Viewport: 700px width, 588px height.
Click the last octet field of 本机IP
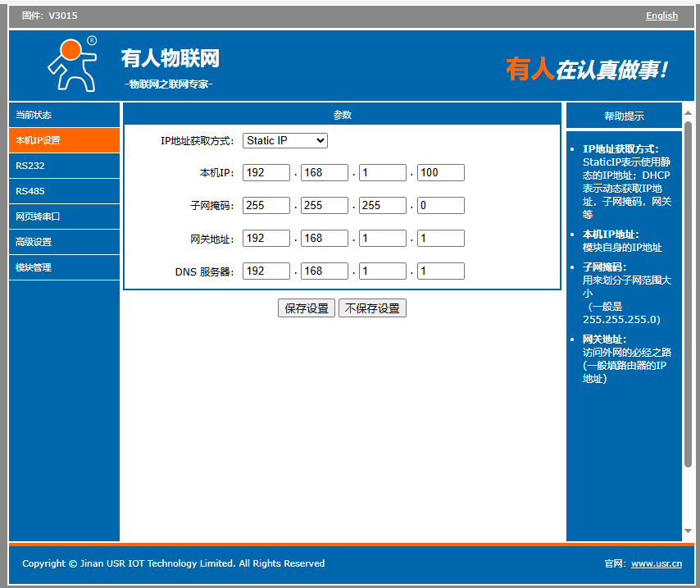tap(440, 172)
